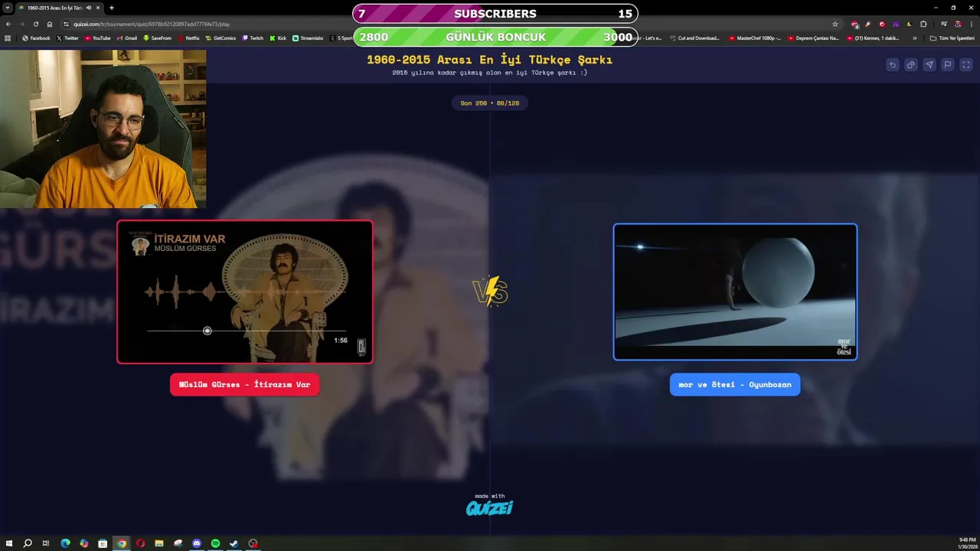Open the Streamlabs bookmark
The image size is (980, 551).
308,38
